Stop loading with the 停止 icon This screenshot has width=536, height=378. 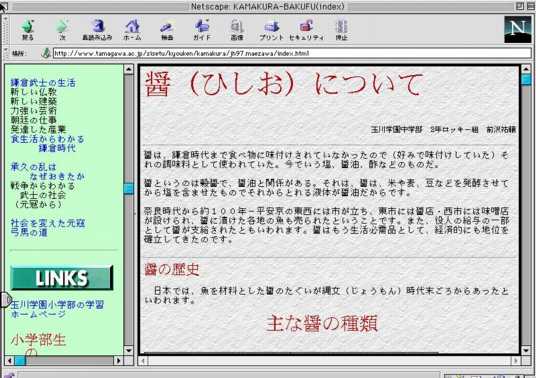[x=341, y=30]
